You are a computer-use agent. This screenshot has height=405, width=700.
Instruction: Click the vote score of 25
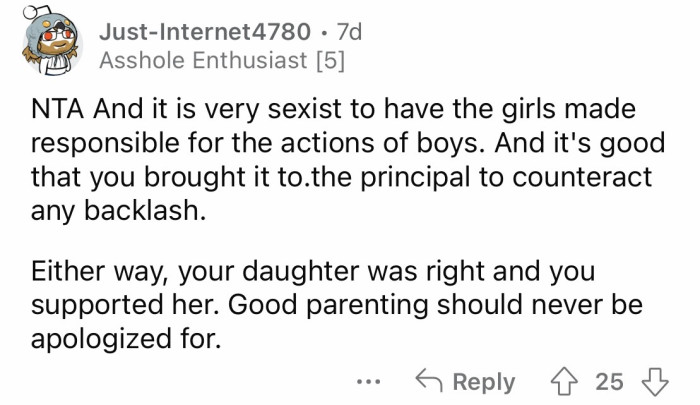coord(609,382)
